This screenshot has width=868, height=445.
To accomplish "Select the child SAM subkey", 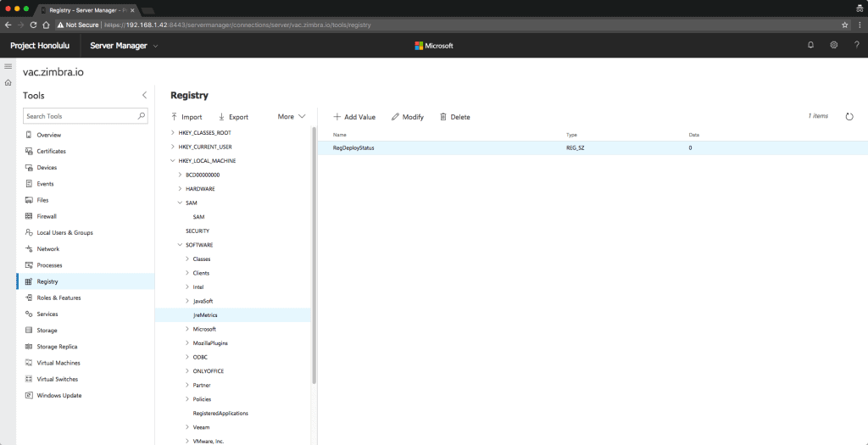I will pyautogui.click(x=198, y=217).
